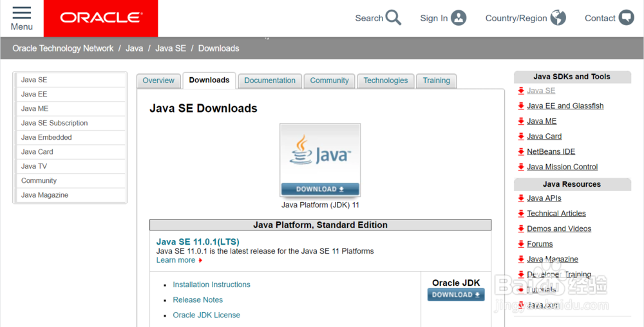This screenshot has width=644, height=327.
Task: Open the Forums link
Action: (540, 244)
